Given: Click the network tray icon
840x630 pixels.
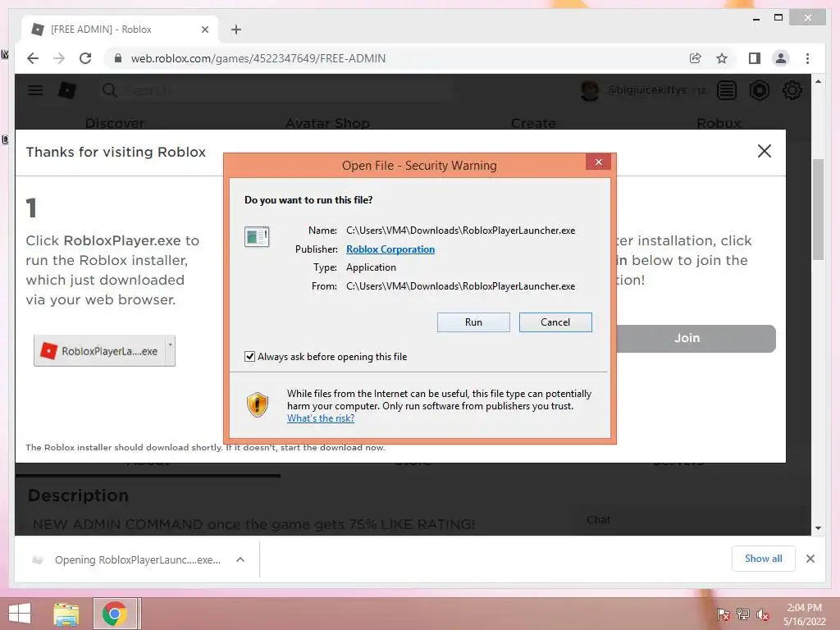Looking at the screenshot, I should (742, 614).
